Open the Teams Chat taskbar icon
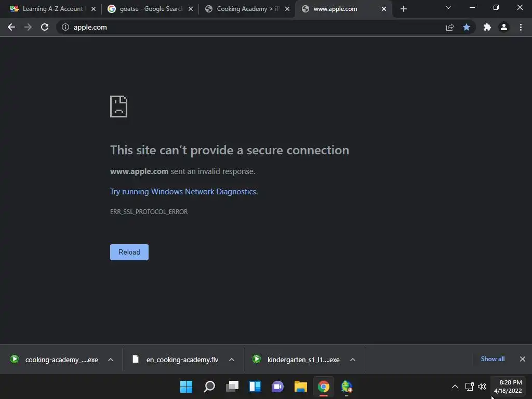Image resolution: width=532 pixels, height=399 pixels. click(x=277, y=387)
